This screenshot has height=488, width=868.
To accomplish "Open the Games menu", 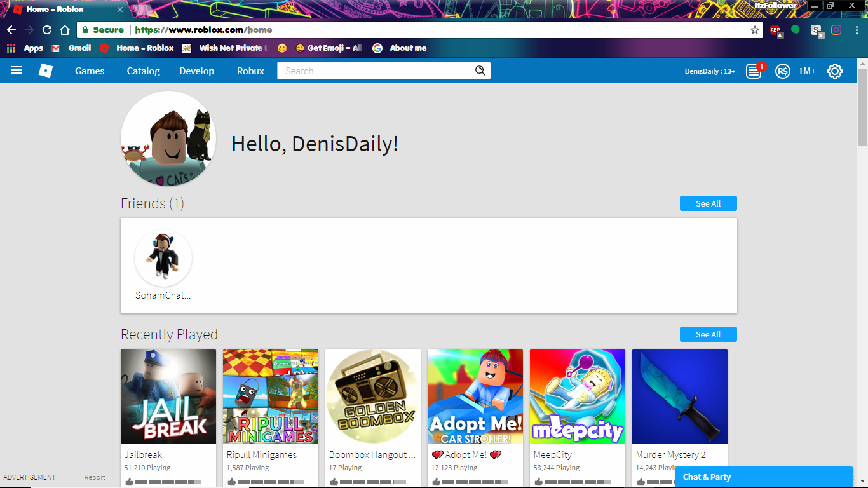I will [x=90, y=71].
